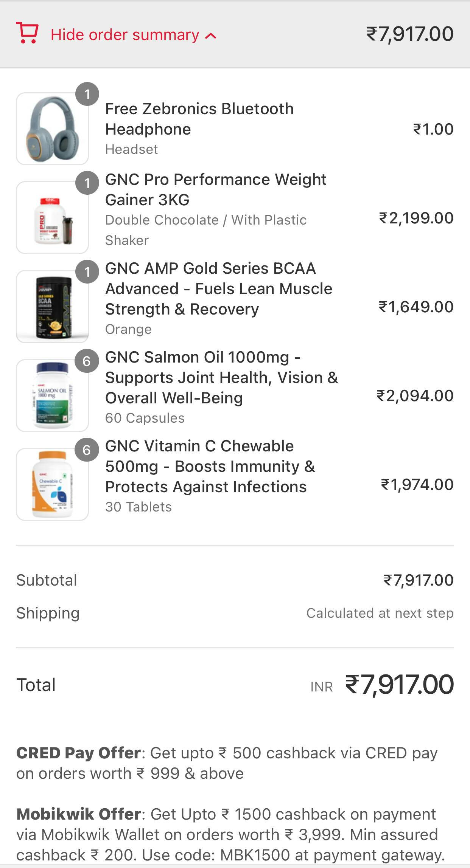The image size is (470, 868).
Task: Click Shipping calculated at next step
Action: [380, 613]
